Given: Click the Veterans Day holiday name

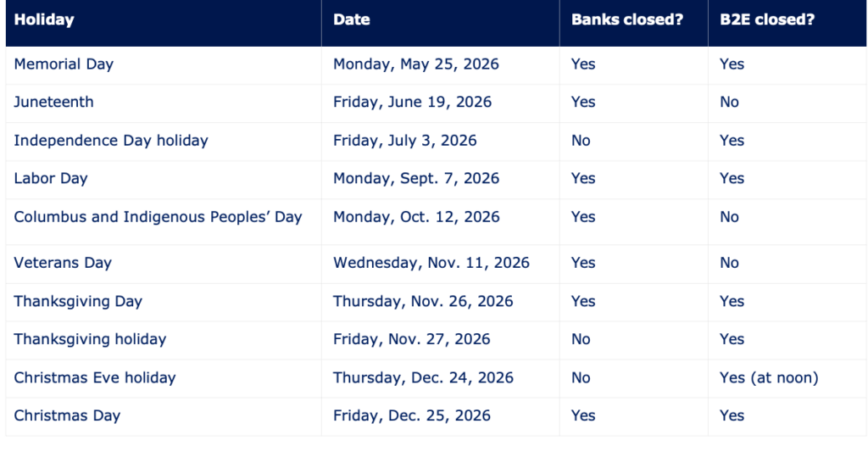Looking at the screenshot, I should coord(63,263).
